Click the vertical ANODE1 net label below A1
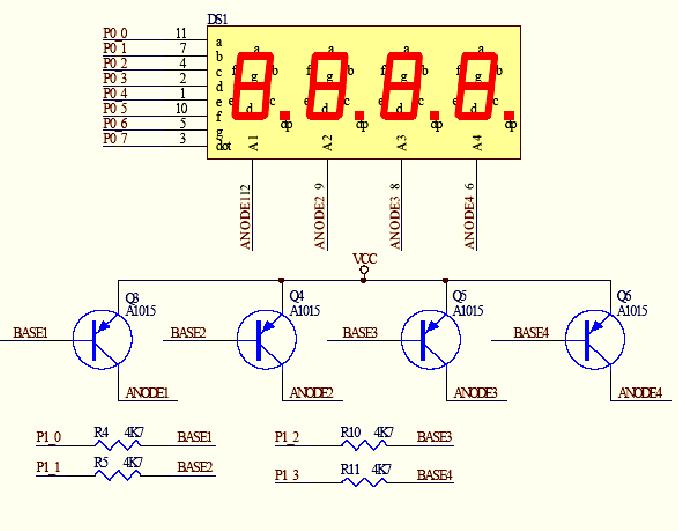This screenshot has height=531, width=678. [246, 222]
